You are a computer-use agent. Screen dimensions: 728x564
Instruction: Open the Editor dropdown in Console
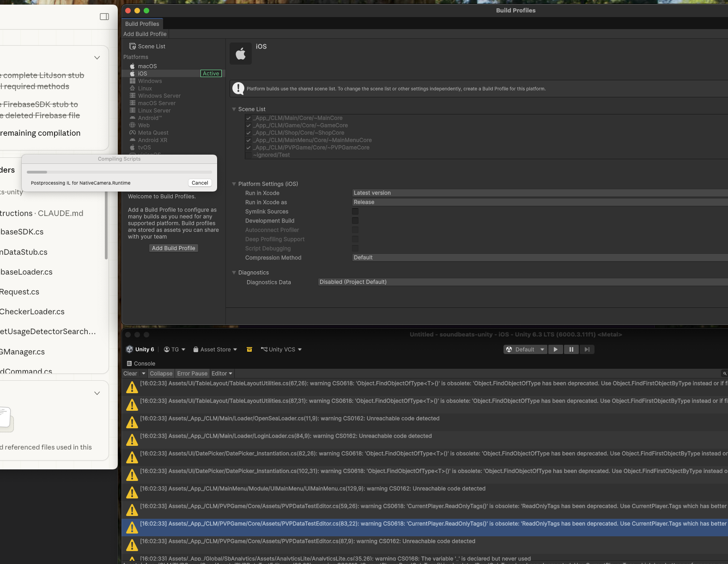pyautogui.click(x=222, y=373)
